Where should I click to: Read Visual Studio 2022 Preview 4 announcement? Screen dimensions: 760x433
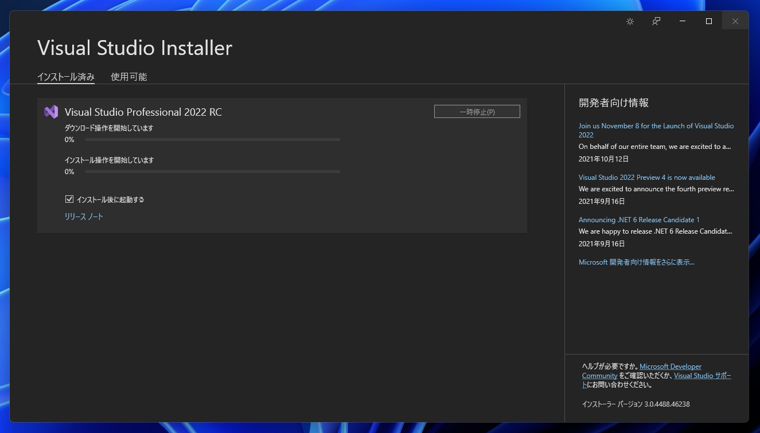pyautogui.click(x=646, y=177)
